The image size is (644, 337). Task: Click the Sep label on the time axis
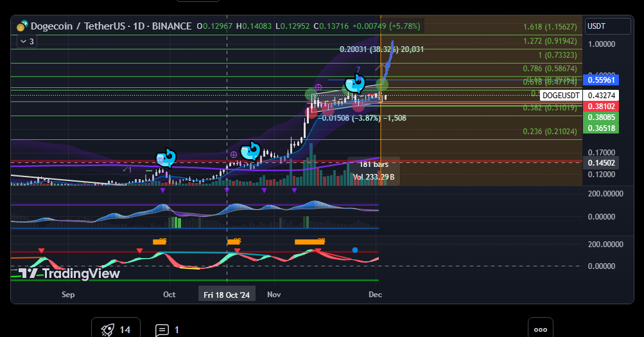[x=68, y=294]
